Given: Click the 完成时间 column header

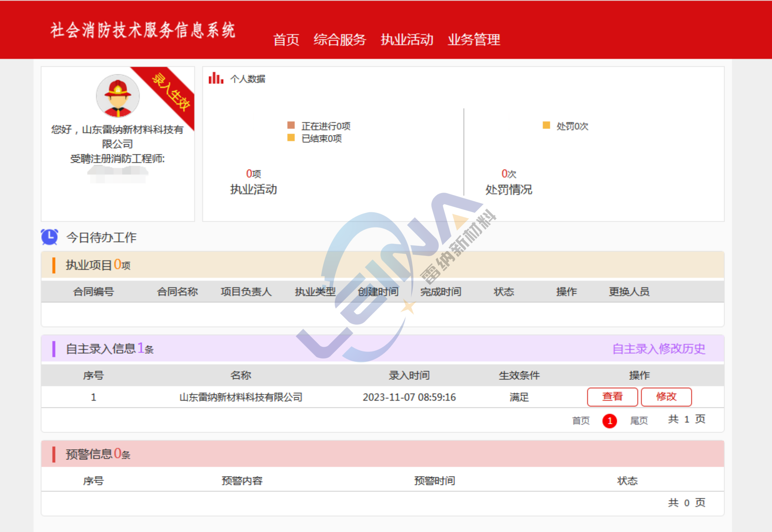Looking at the screenshot, I should pyautogui.click(x=441, y=291).
